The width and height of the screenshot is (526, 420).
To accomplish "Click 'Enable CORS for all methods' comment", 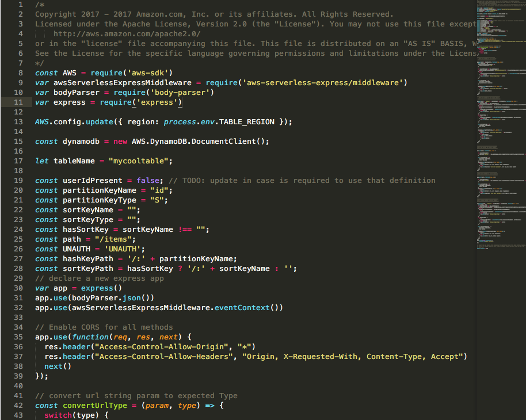I will 104,327.
